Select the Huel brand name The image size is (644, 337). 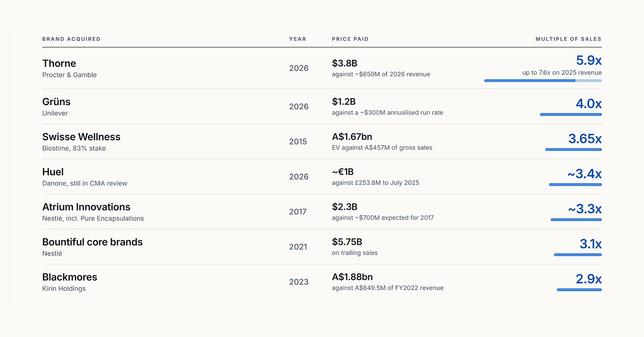(53, 172)
